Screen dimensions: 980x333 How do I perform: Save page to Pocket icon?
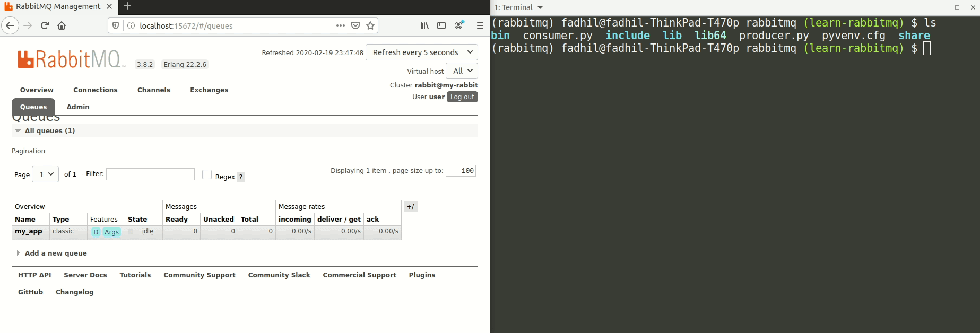pyautogui.click(x=355, y=25)
